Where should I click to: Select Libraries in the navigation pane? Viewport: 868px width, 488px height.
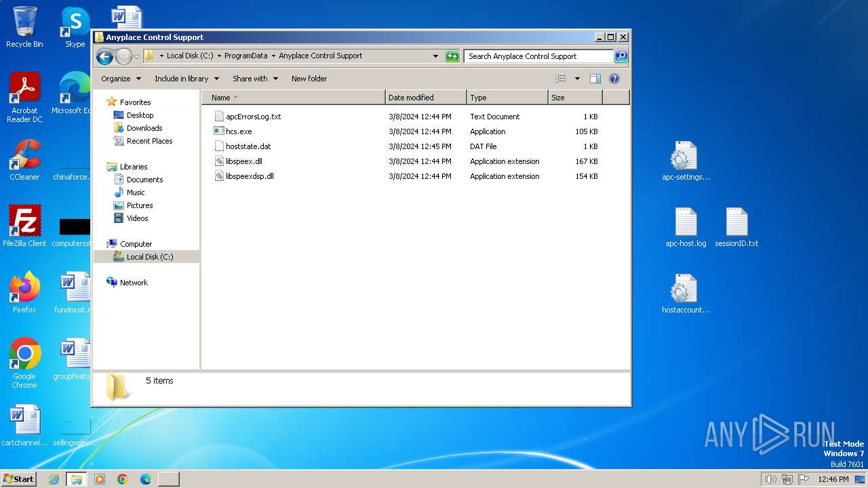(x=134, y=167)
